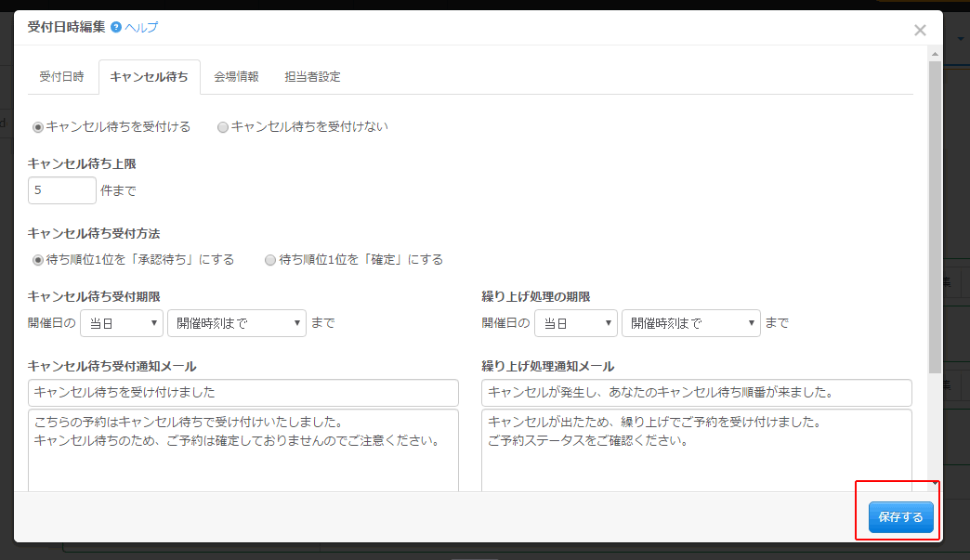The image size is (970, 560).
Task: Click the blue help question mark icon
Action: [x=116, y=28]
